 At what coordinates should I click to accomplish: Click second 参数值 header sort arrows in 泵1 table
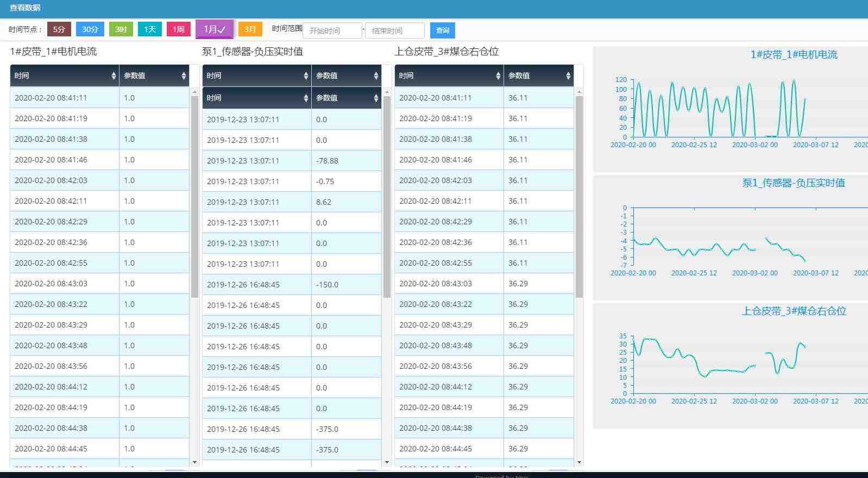point(376,98)
